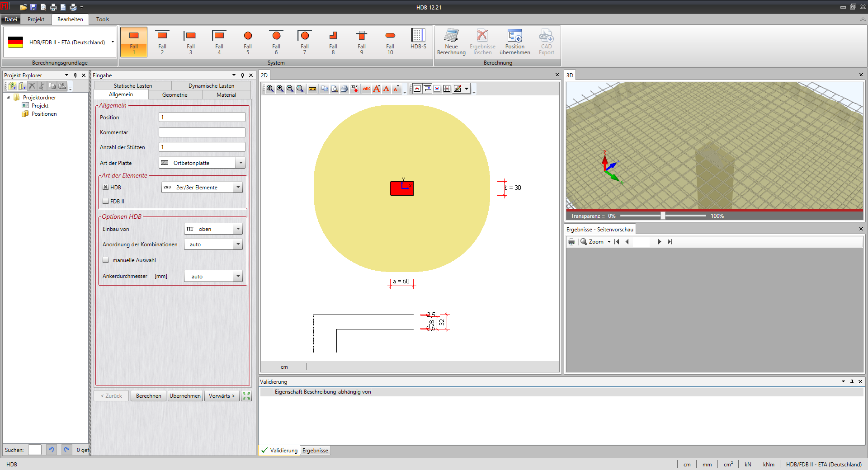Enable manuelle Auswahl checkbox

tap(105, 260)
